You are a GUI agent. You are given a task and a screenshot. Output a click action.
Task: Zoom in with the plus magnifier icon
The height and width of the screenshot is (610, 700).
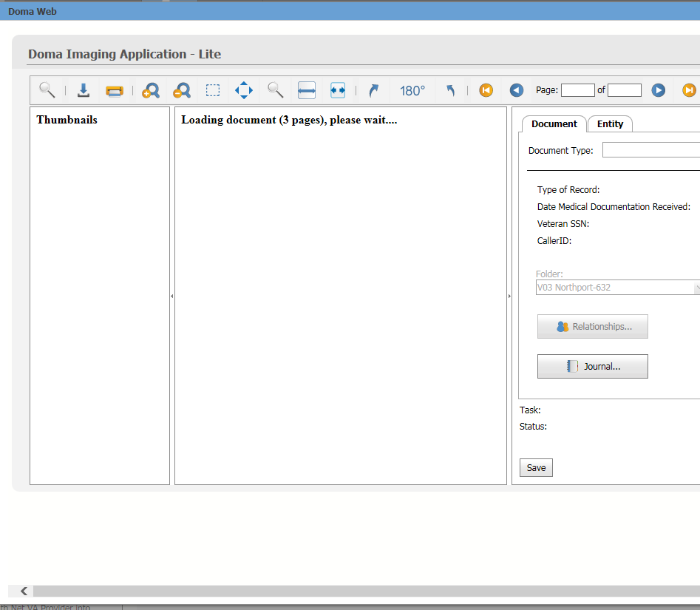[x=151, y=91]
